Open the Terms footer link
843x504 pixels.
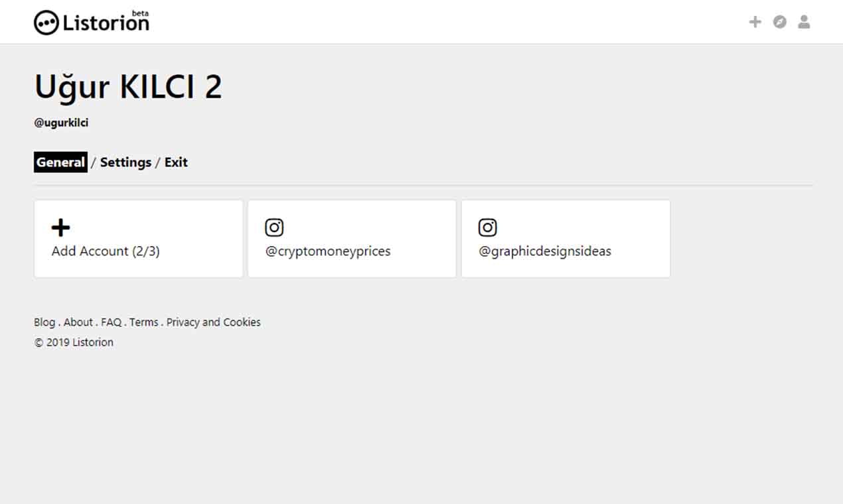click(x=144, y=322)
